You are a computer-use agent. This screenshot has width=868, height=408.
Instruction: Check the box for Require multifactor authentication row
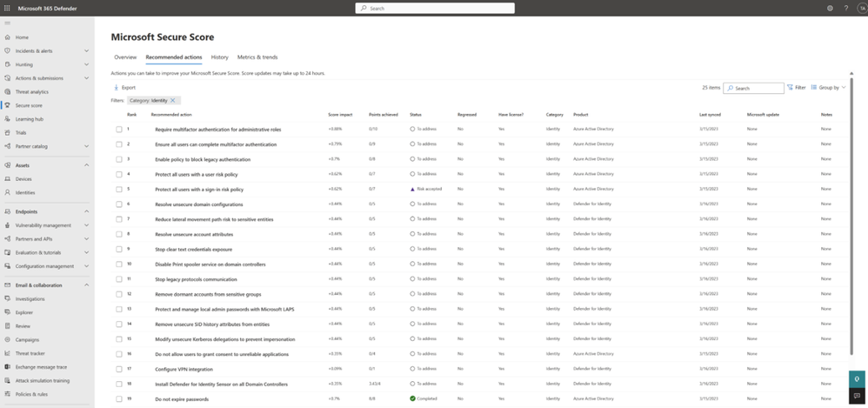pyautogui.click(x=119, y=129)
